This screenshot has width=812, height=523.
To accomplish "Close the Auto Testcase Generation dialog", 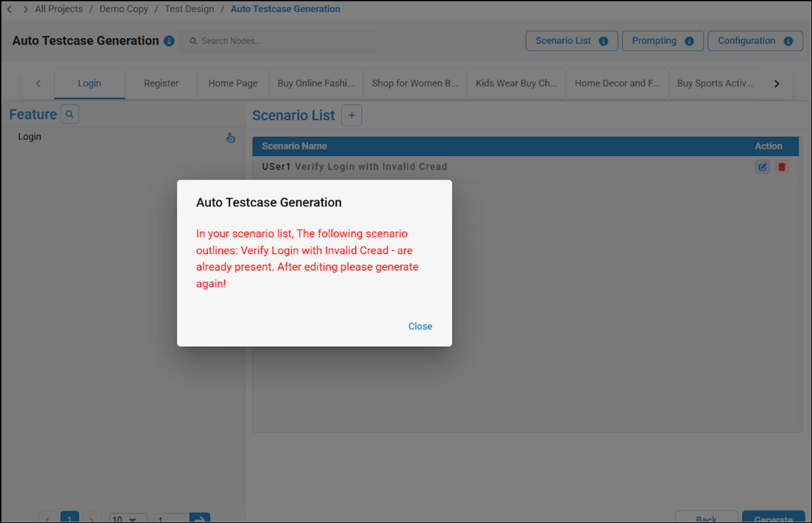I will point(420,326).
